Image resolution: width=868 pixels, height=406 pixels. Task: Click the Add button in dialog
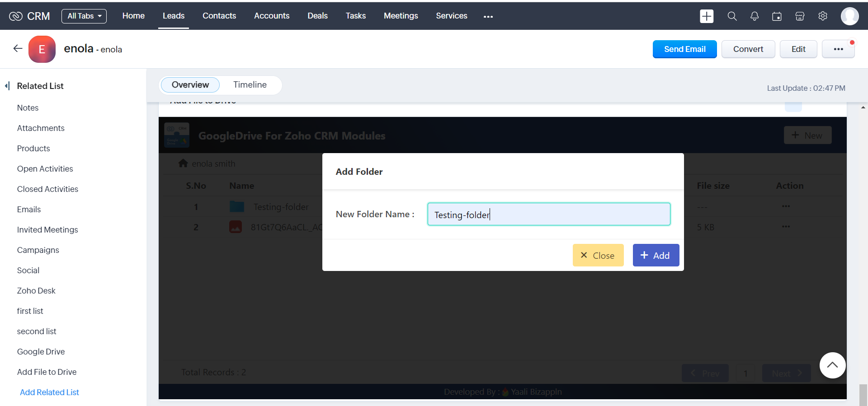point(656,255)
